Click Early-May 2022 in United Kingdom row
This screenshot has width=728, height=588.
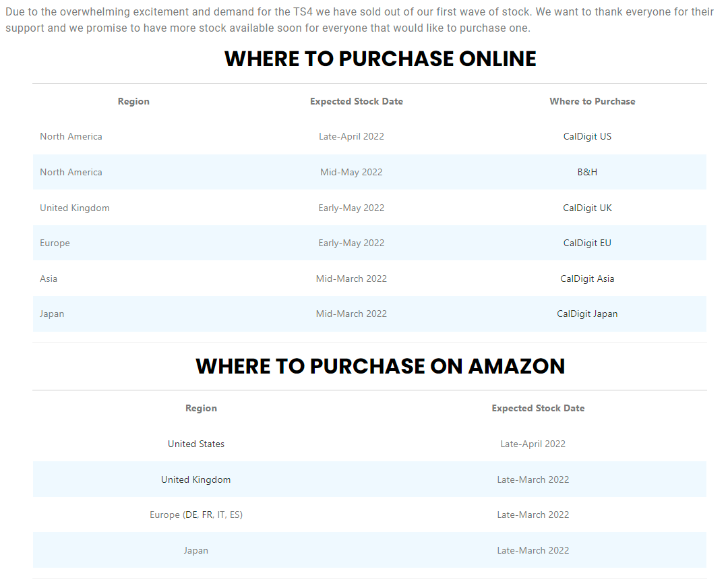click(x=351, y=208)
